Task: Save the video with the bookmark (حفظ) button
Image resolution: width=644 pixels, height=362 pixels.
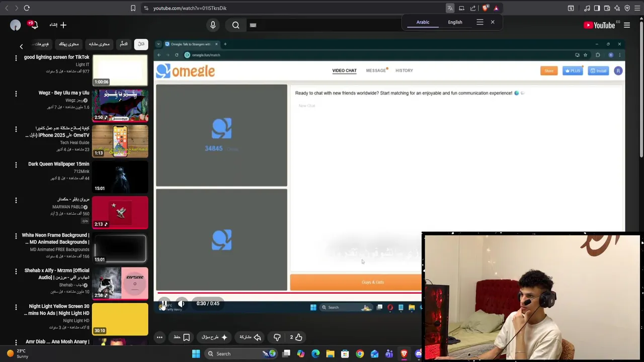Action: point(182,337)
